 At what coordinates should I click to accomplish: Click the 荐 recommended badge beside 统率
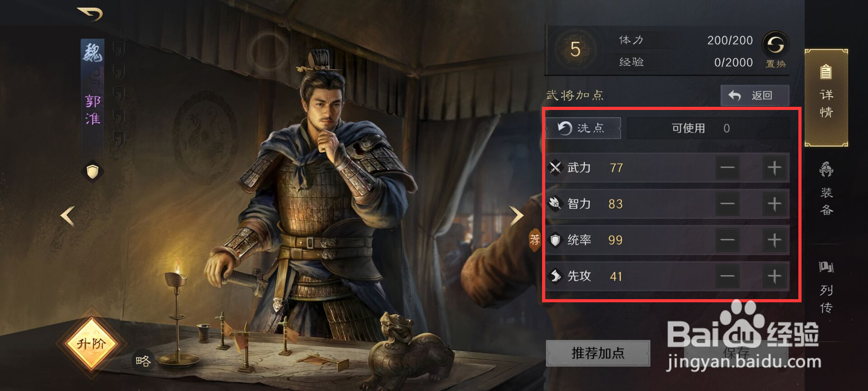point(534,239)
